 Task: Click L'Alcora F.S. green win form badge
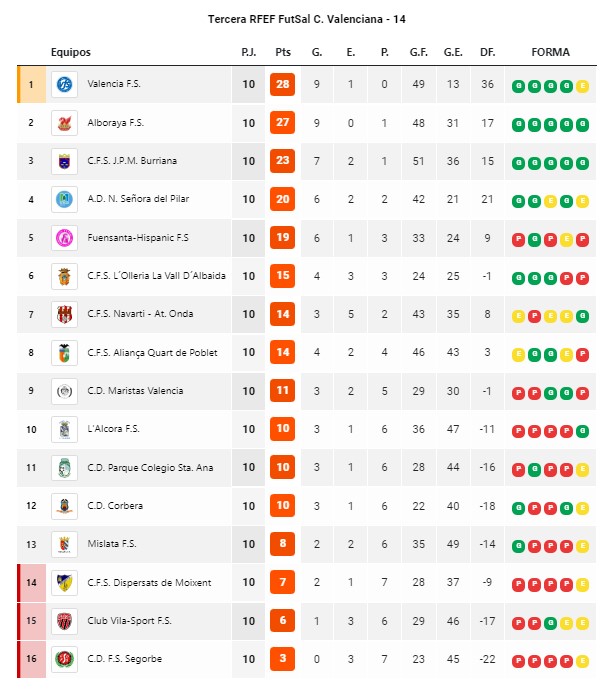coord(582,431)
